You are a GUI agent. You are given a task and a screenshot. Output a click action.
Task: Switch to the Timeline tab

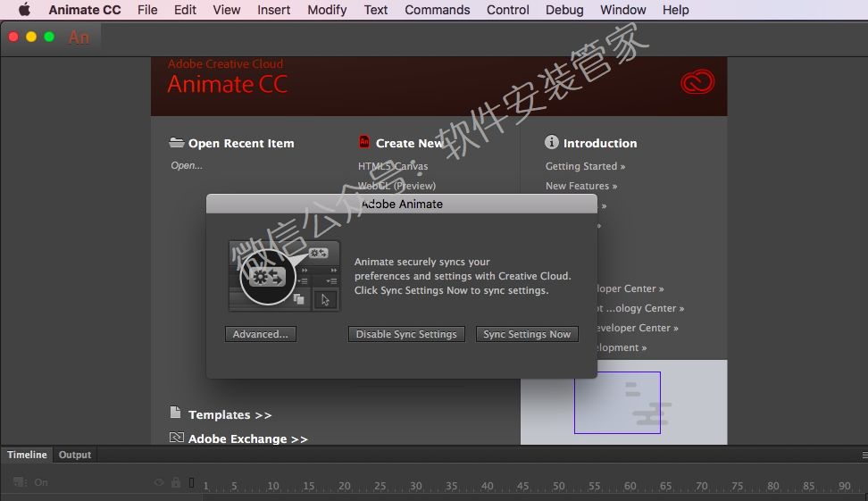pos(27,455)
